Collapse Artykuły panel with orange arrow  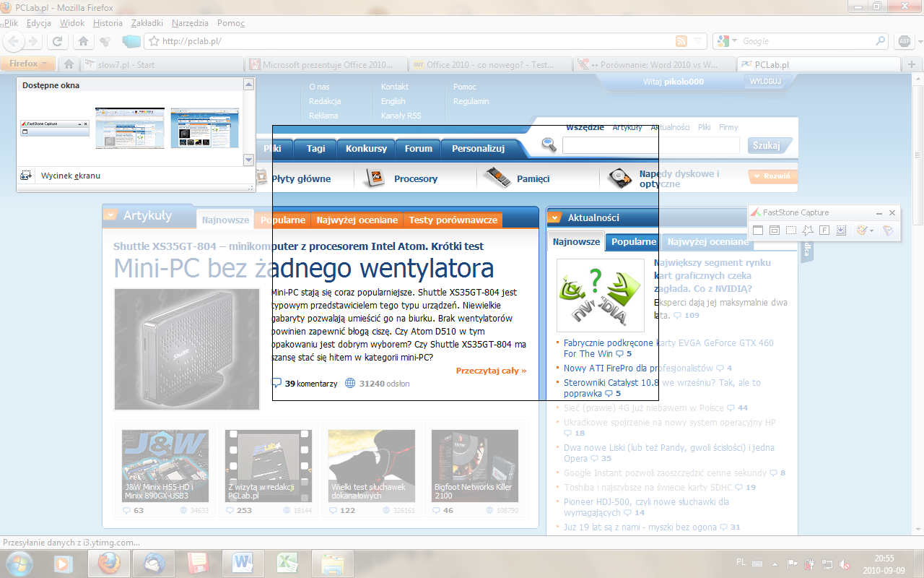(110, 215)
